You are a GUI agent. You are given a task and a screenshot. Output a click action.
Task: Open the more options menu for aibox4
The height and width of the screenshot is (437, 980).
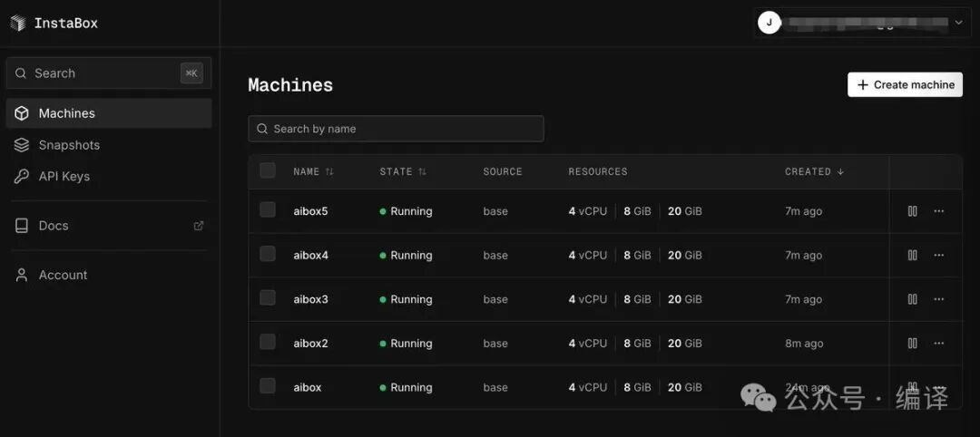pos(939,256)
